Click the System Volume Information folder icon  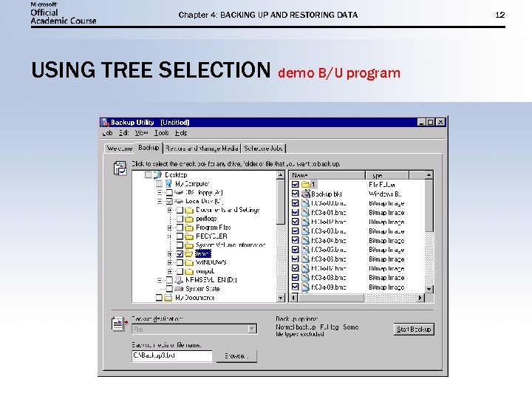189,245
